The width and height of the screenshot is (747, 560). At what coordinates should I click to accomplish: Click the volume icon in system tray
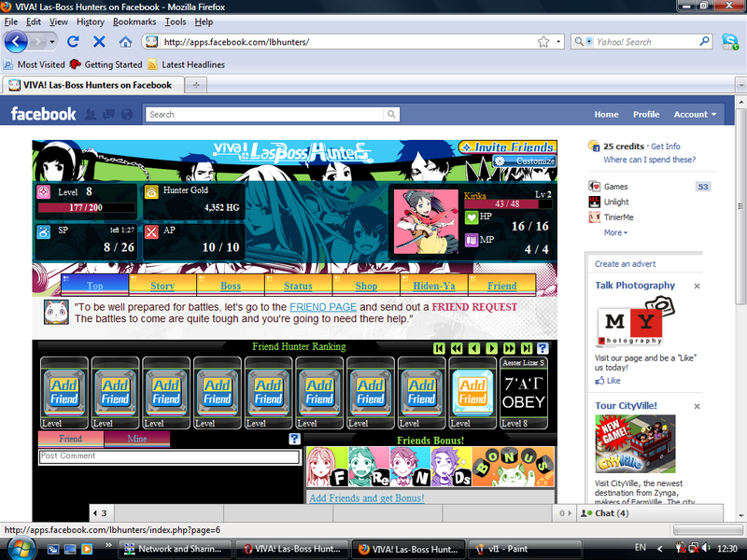706,548
